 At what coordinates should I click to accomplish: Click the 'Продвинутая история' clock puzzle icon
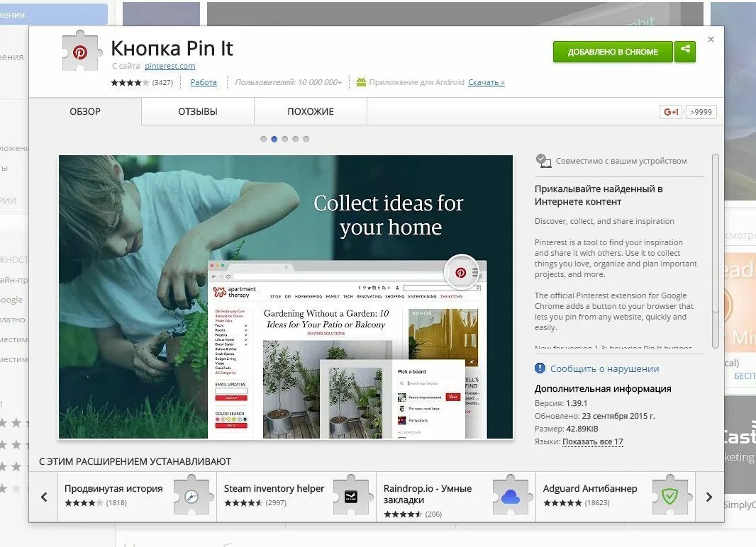click(192, 495)
